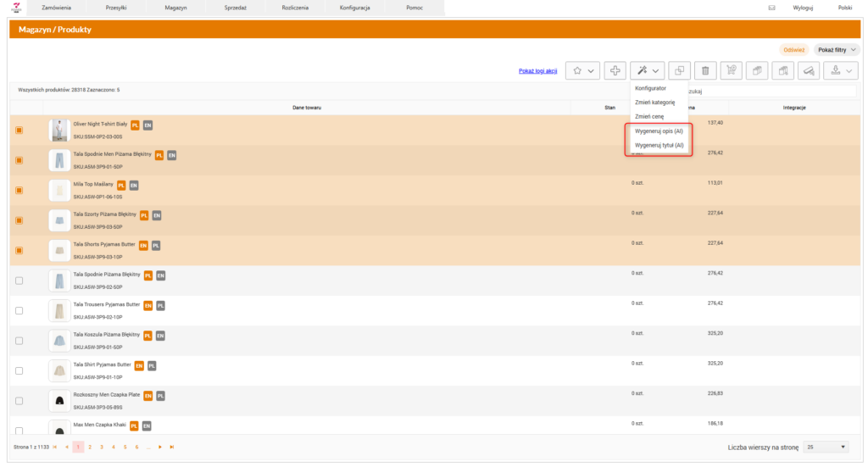Viewport: 868px width, 467px height.
Task: Click the shopping cart toolbar icon
Action: click(732, 71)
